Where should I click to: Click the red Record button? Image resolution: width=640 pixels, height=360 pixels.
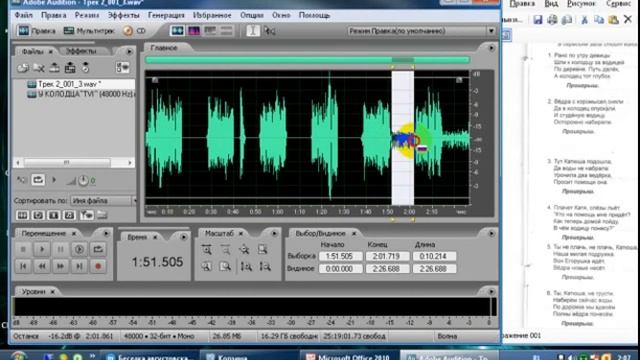tap(98, 266)
